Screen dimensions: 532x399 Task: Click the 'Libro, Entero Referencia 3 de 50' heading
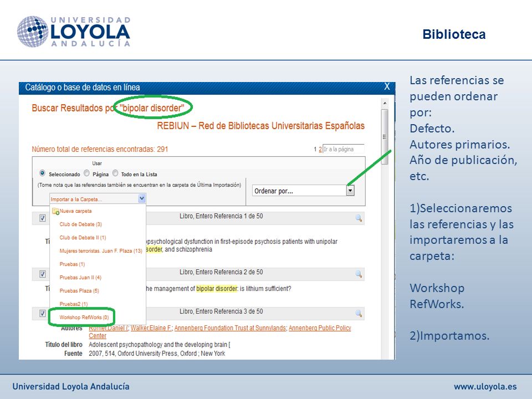[x=221, y=311]
